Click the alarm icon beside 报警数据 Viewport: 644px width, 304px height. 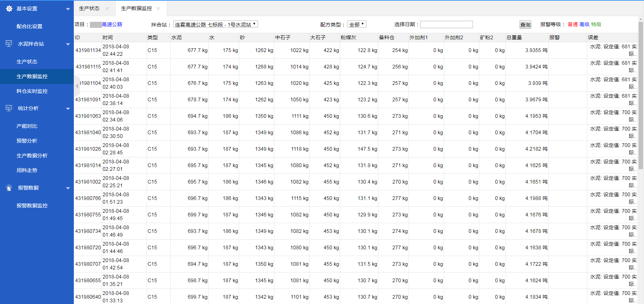[9, 188]
